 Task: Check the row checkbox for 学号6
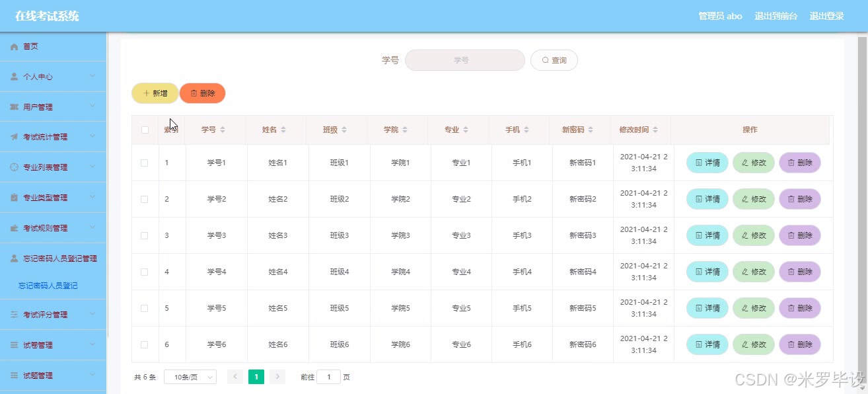(145, 344)
